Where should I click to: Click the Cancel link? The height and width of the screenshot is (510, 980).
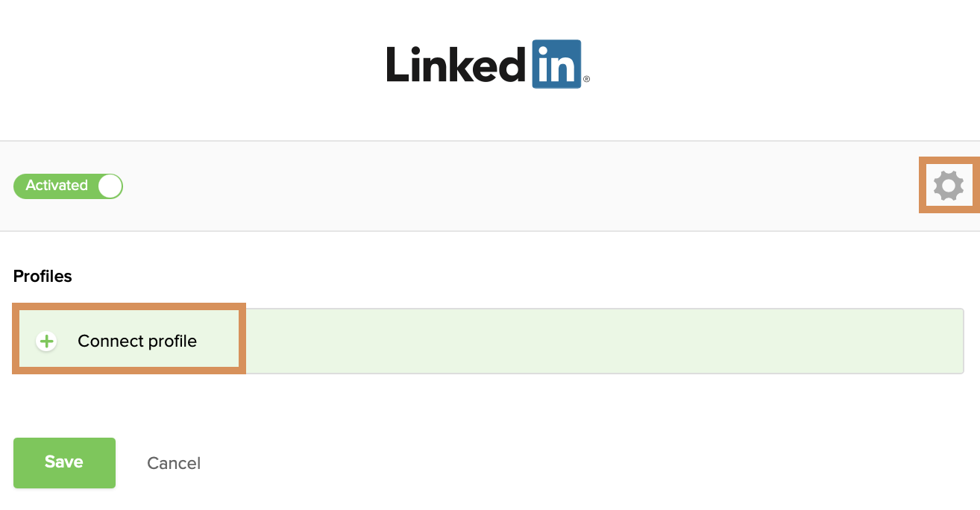point(174,463)
